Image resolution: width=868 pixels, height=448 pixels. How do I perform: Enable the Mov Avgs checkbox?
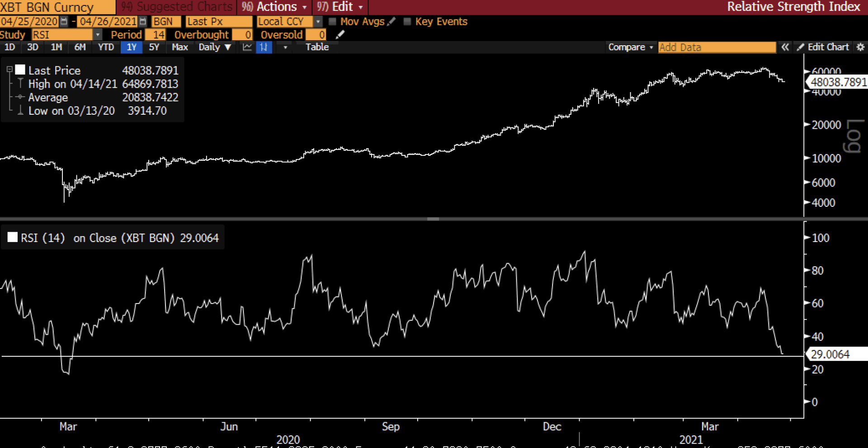(x=332, y=21)
